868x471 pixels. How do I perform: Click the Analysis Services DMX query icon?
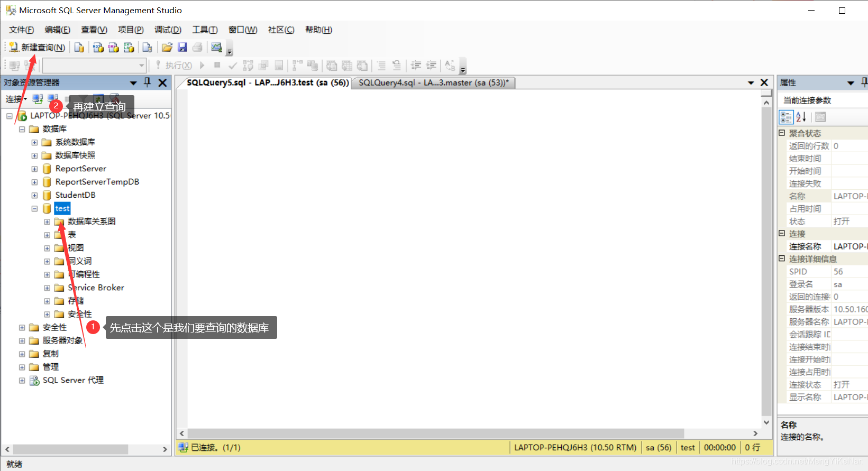pyautogui.click(x=113, y=48)
